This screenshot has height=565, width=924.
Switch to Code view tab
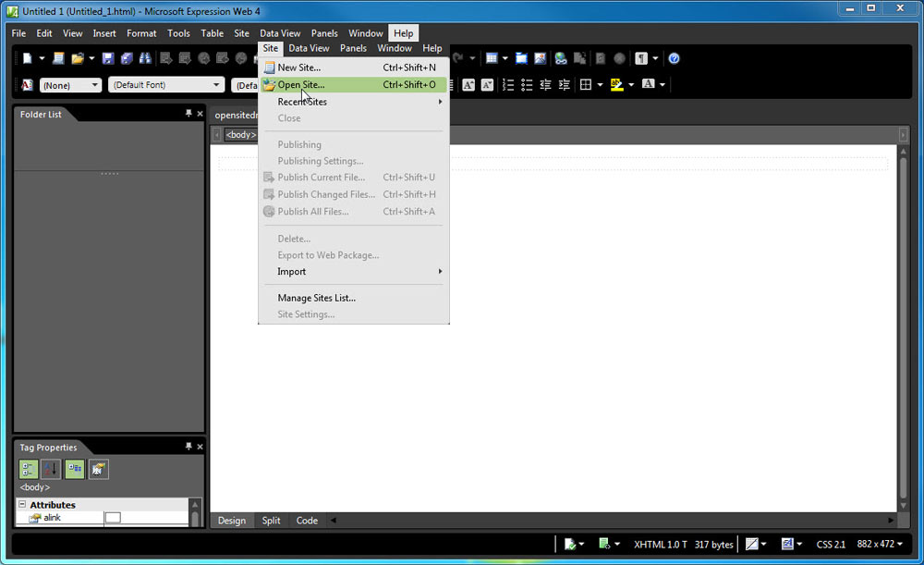pyautogui.click(x=307, y=521)
